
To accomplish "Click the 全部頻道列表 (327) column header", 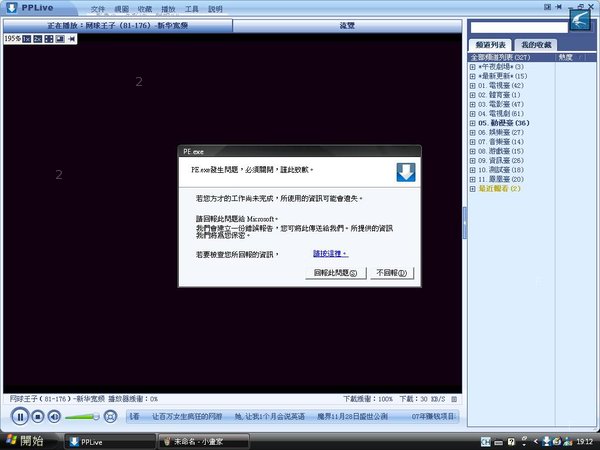I will click(511, 57).
